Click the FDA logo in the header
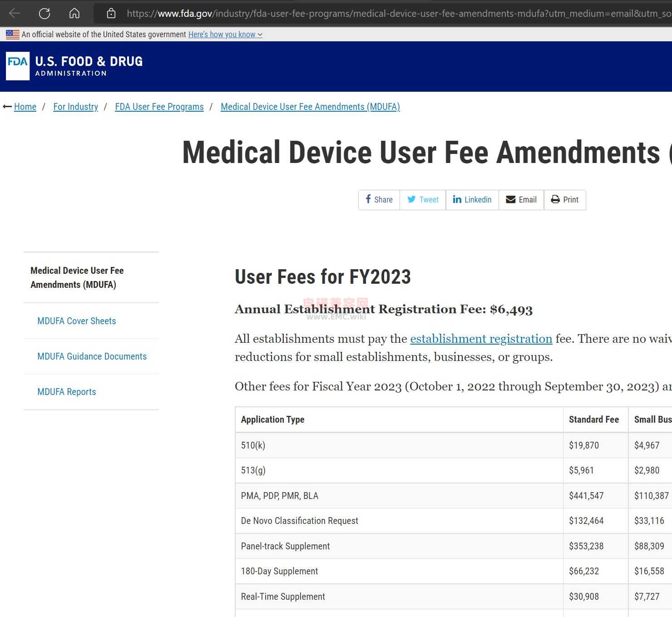The image size is (672, 617). coord(18,66)
